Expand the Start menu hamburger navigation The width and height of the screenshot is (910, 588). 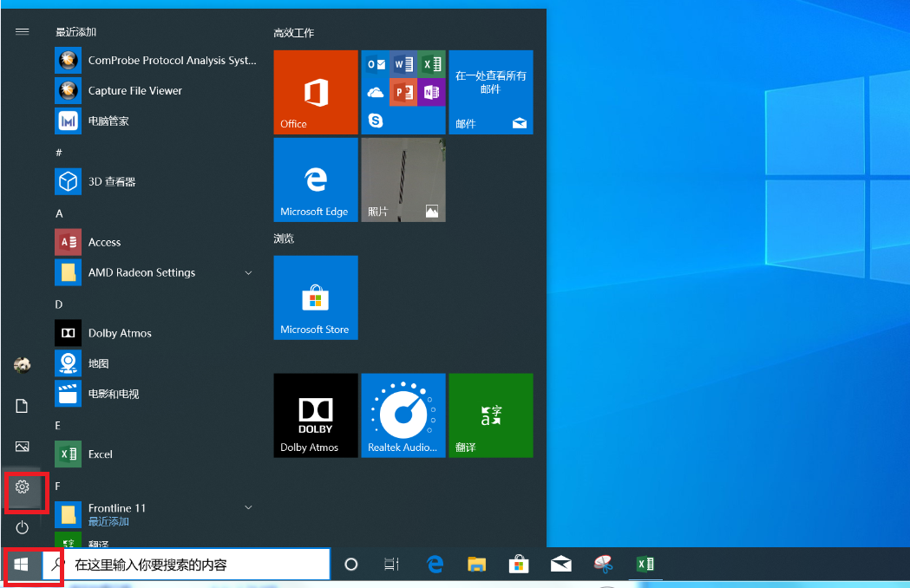23,31
